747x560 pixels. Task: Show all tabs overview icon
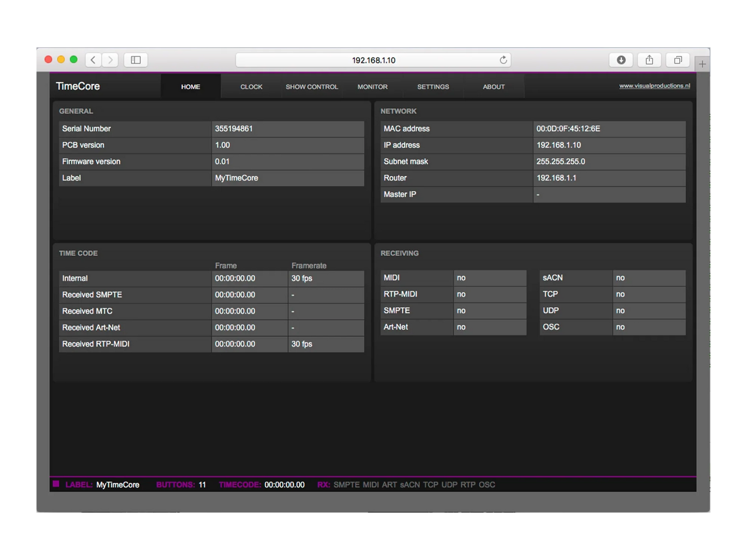click(x=678, y=60)
